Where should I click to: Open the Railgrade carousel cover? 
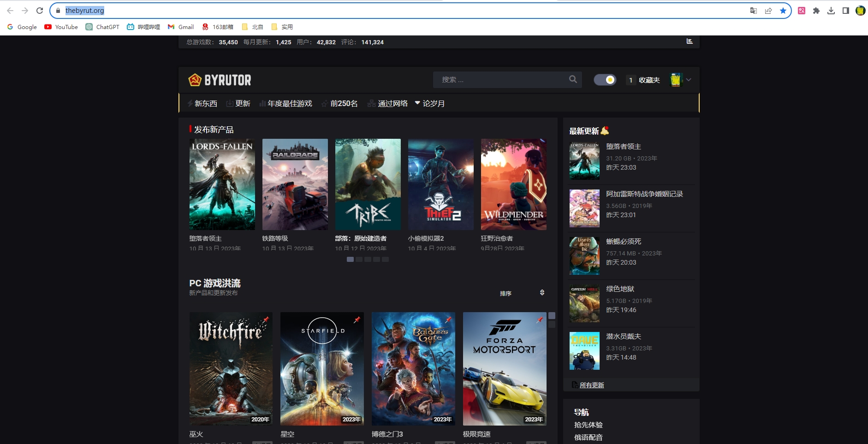(x=295, y=184)
